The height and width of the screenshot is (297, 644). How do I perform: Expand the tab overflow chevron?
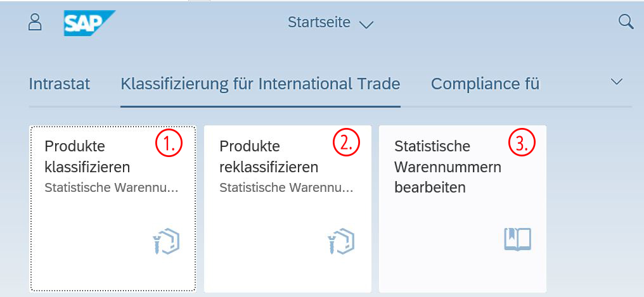[x=616, y=82]
